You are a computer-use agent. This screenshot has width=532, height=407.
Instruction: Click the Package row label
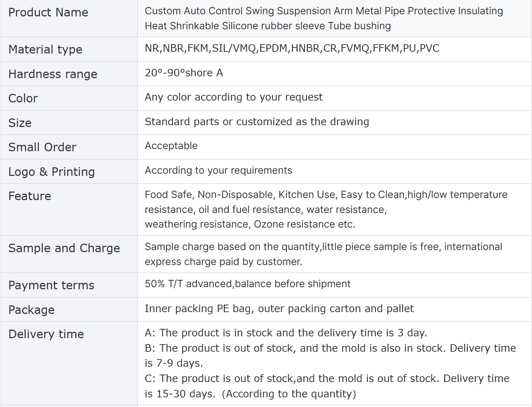coord(31,310)
